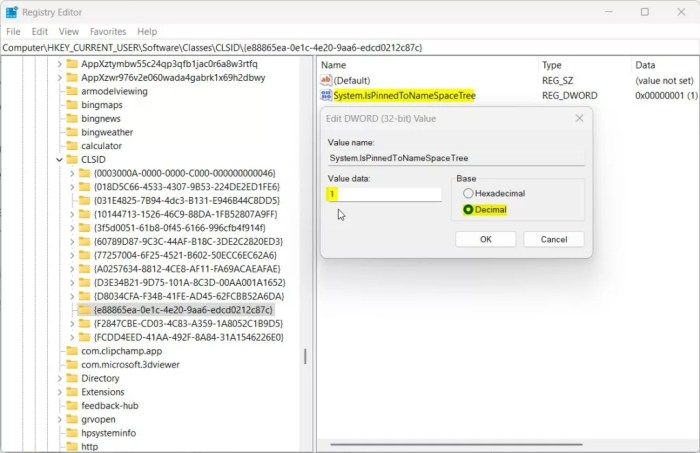This screenshot has height=453, width=700.
Task: Expand the {60789D87-9C3C-44AF-B18C-3DE2C2820ED3} key
Action: pos(72,241)
